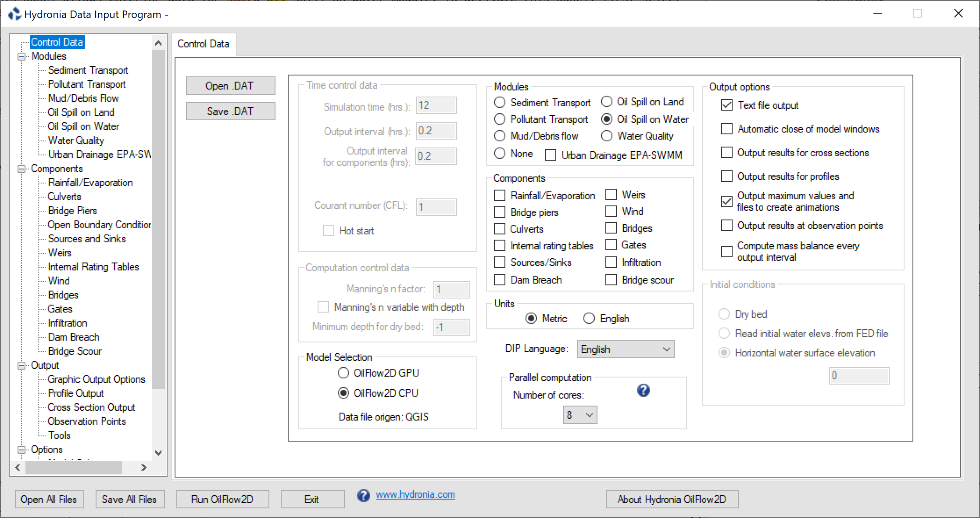Click the help icon beside hydronia.com link

[x=363, y=496]
